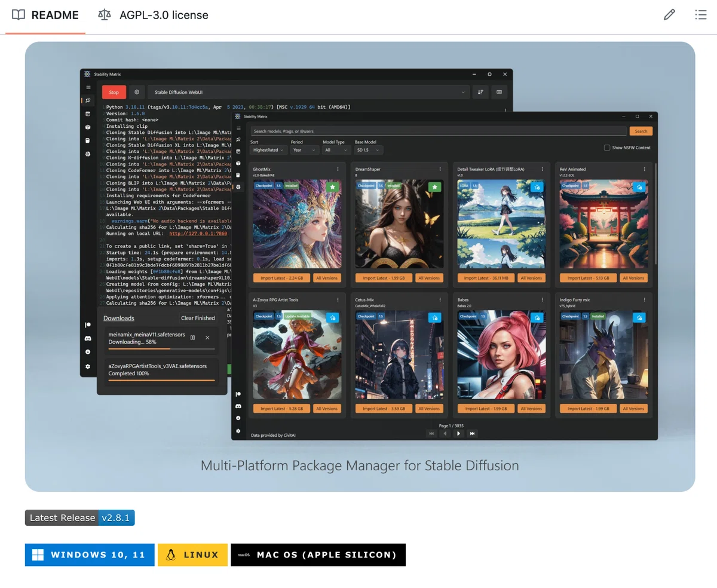Image resolution: width=717 pixels, height=588 pixels.
Task: Toggle the blue favorite icon on ReV Animated
Action: [639, 187]
